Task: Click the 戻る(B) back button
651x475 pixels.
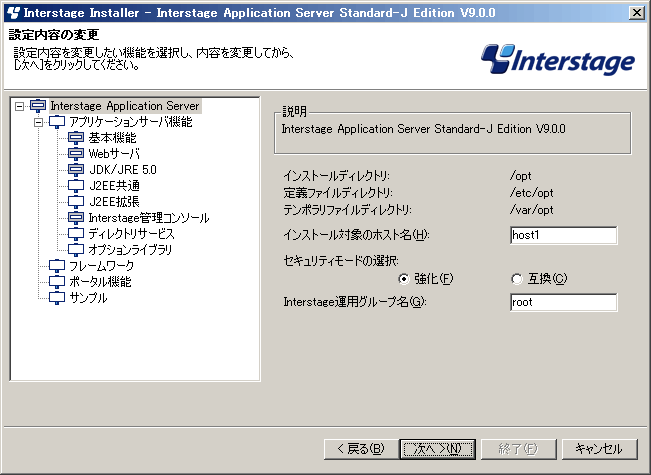Action: [361, 449]
